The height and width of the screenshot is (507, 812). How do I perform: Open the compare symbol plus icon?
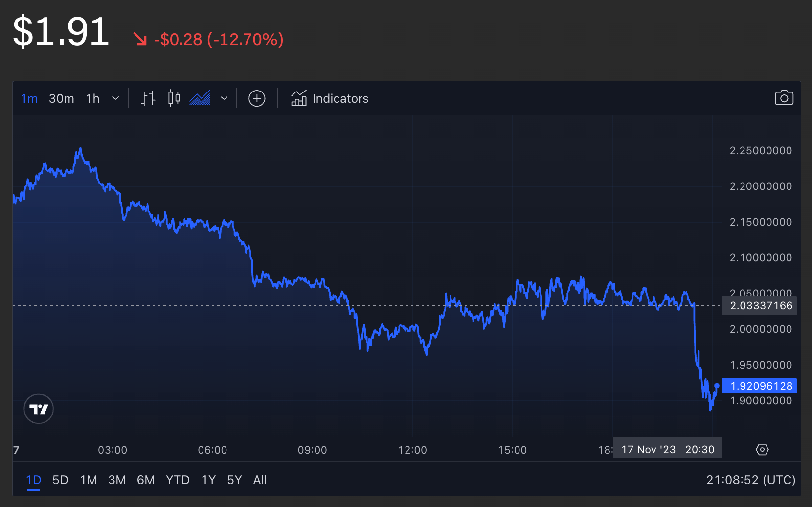(257, 98)
